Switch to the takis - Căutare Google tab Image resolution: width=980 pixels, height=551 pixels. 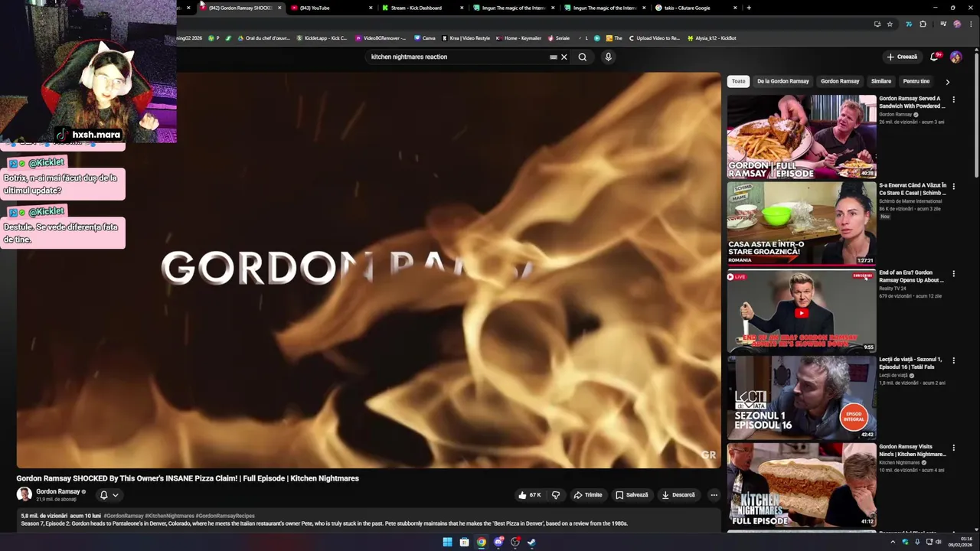697,8
